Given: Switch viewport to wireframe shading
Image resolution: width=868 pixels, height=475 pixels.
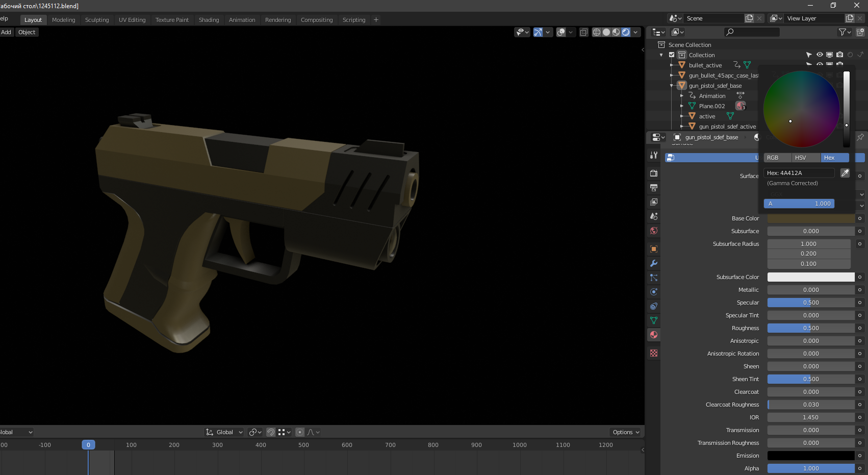Looking at the screenshot, I should 596,32.
